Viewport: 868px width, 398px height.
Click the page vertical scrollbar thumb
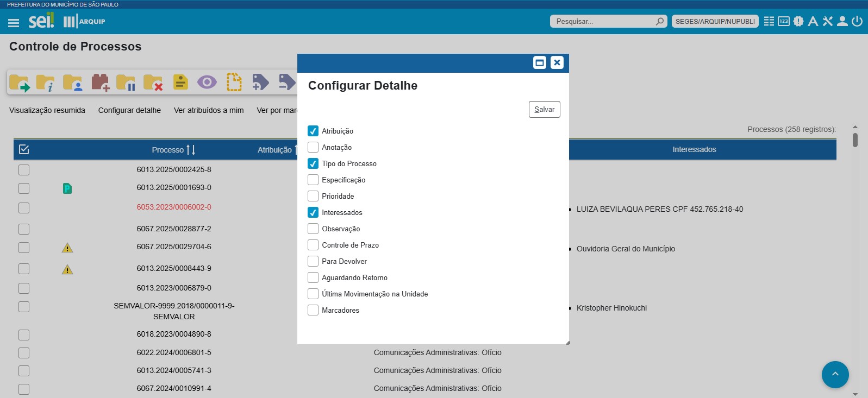[x=855, y=140]
